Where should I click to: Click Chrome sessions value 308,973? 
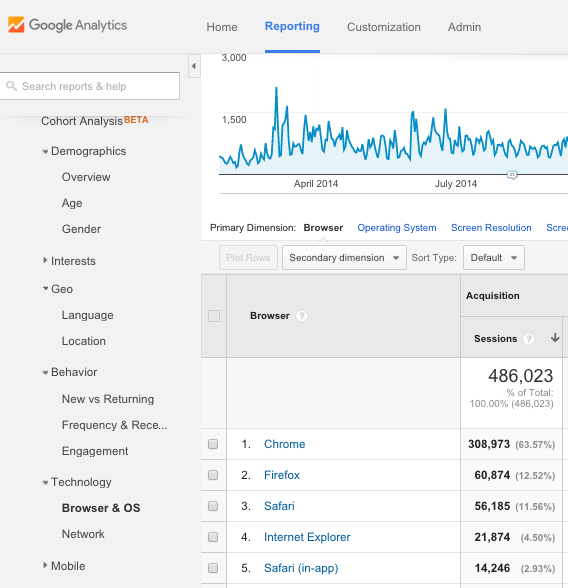489,444
